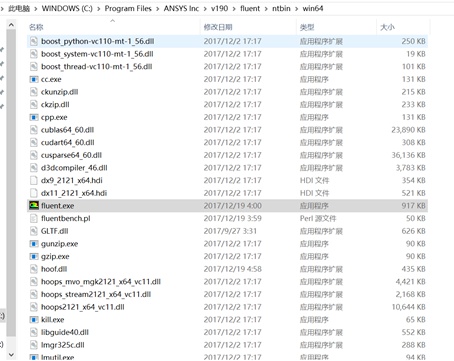
Task: Navigate to Program Files in the address bar
Action: (128, 9)
